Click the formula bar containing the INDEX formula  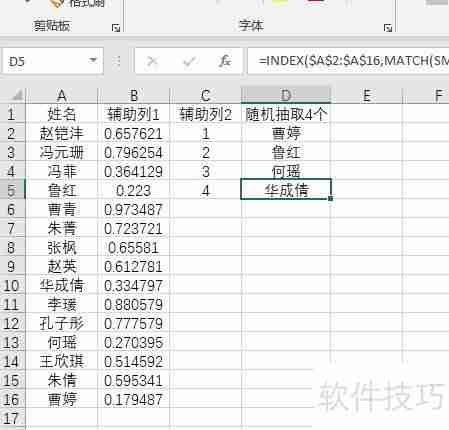pos(348,61)
